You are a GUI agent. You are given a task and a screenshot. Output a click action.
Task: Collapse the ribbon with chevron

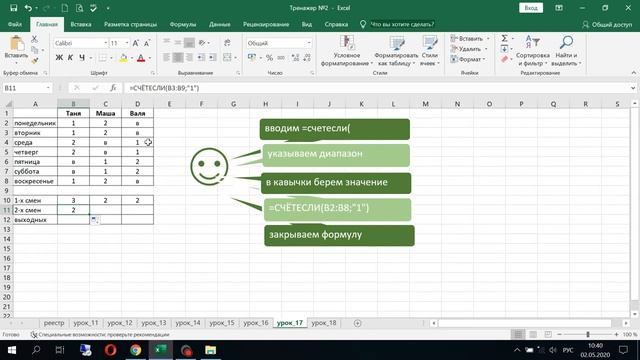(x=633, y=73)
